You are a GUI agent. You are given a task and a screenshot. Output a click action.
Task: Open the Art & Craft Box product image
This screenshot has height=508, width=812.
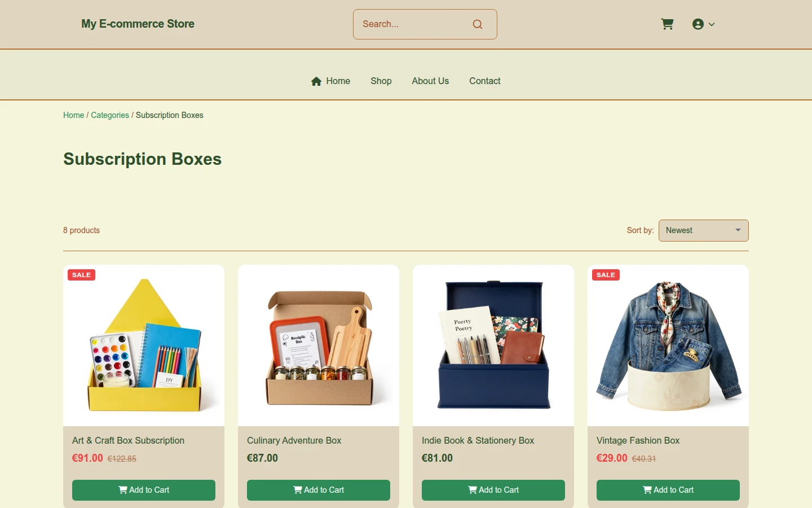(x=144, y=345)
